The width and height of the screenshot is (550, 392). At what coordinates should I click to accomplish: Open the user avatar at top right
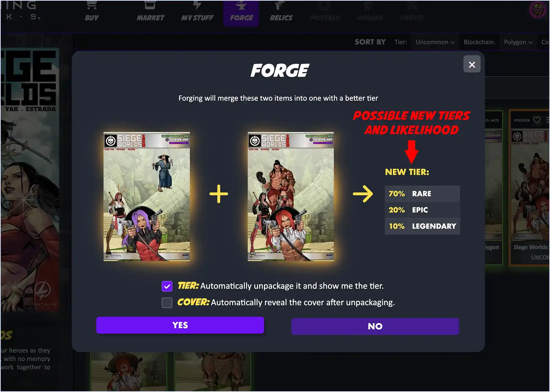(538, 10)
